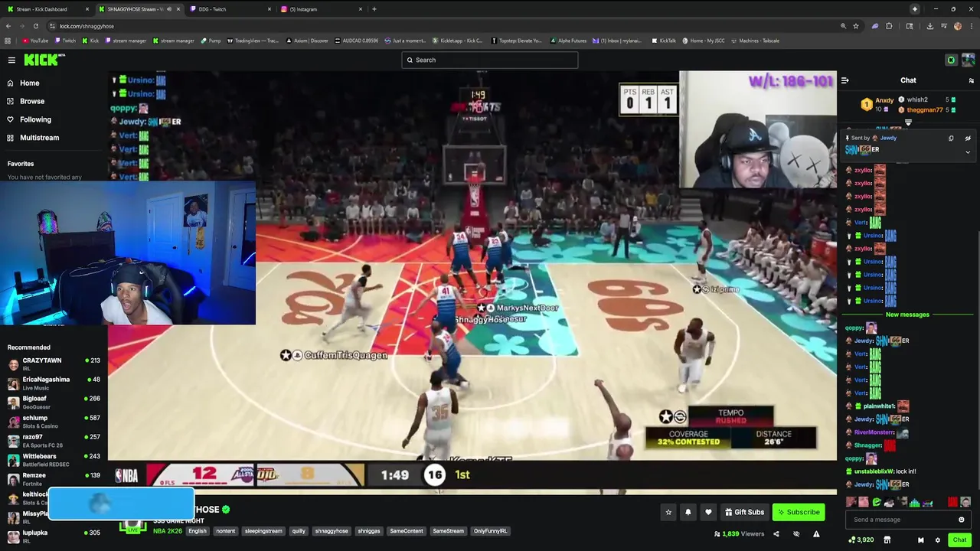Open KickTalk bookmark

pos(664,41)
